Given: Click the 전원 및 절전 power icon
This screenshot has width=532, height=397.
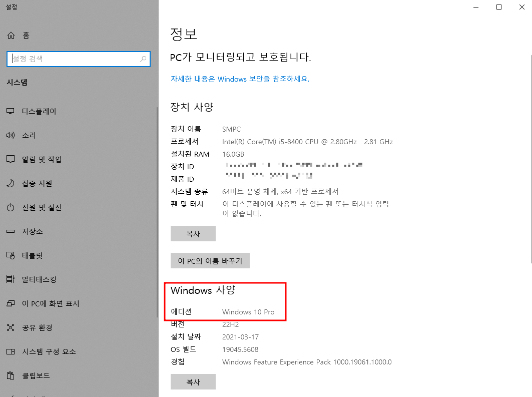Looking at the screenshot, I should (11, 207).
